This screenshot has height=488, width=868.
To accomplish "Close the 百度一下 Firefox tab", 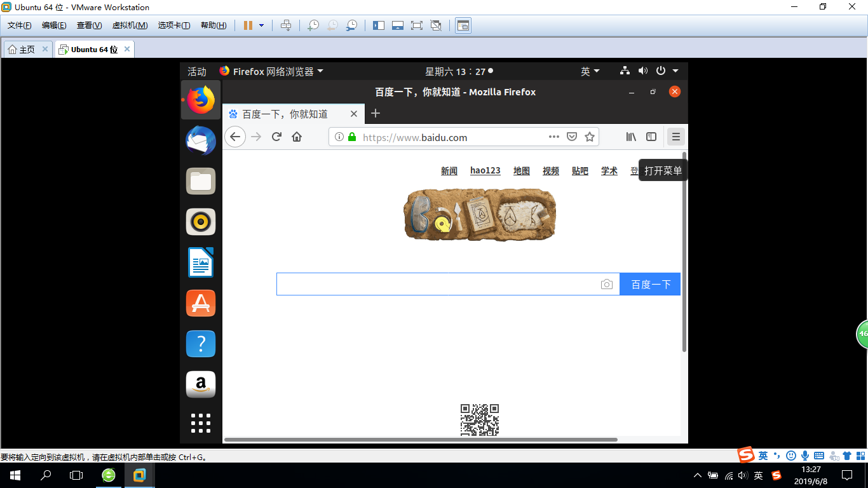I will tap(355, 114).
